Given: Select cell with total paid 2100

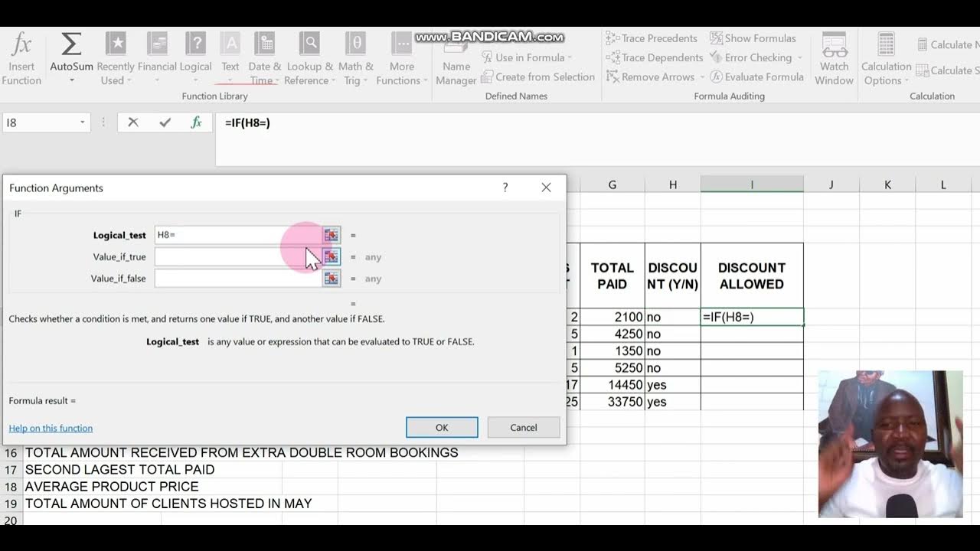Looking at the screenshot, I should (612, 317).
